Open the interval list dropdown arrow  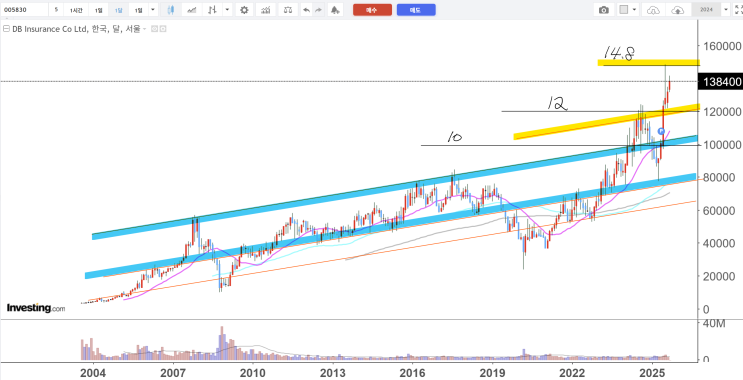click(x=153, y=9)
